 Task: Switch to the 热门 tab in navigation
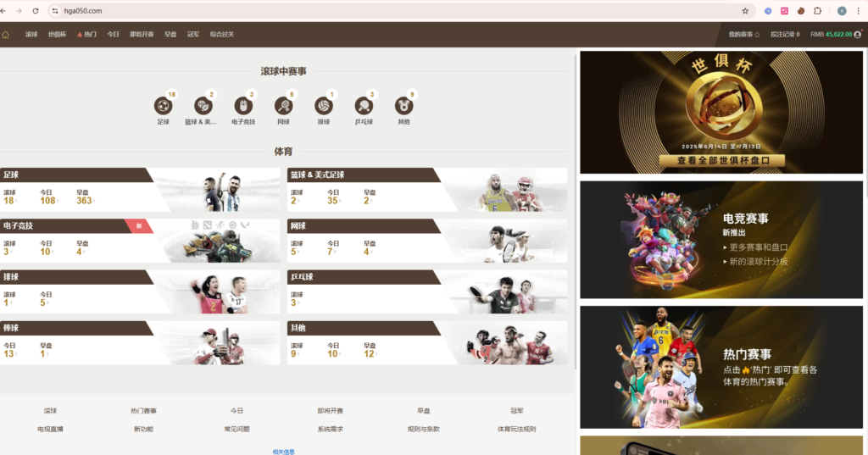click(86, 35)
